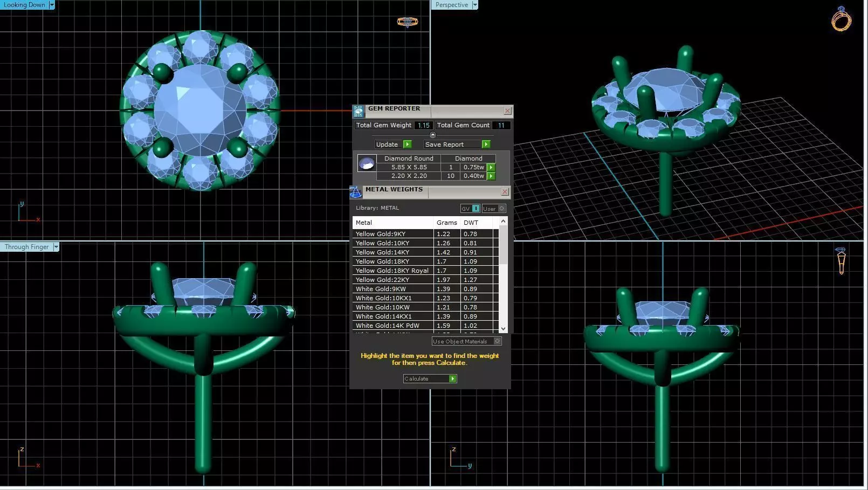Sort by the Metal column header
This screenshot has width=868, height=490.
[393, 223]
